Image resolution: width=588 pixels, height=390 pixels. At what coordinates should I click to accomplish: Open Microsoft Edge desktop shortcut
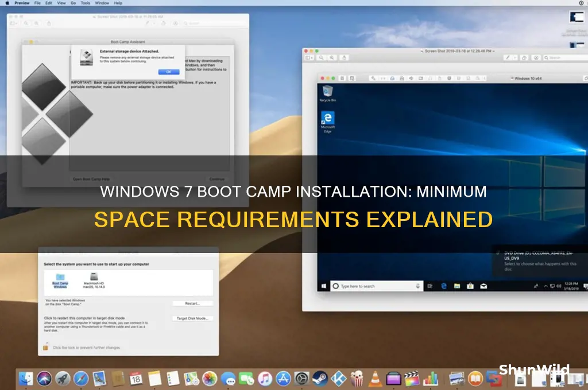[328, 122]
